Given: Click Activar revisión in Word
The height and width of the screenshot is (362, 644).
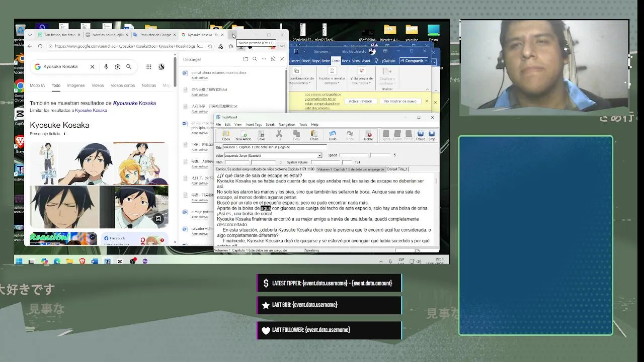Looking at the screenshot, I should click(x=360, y=101).
